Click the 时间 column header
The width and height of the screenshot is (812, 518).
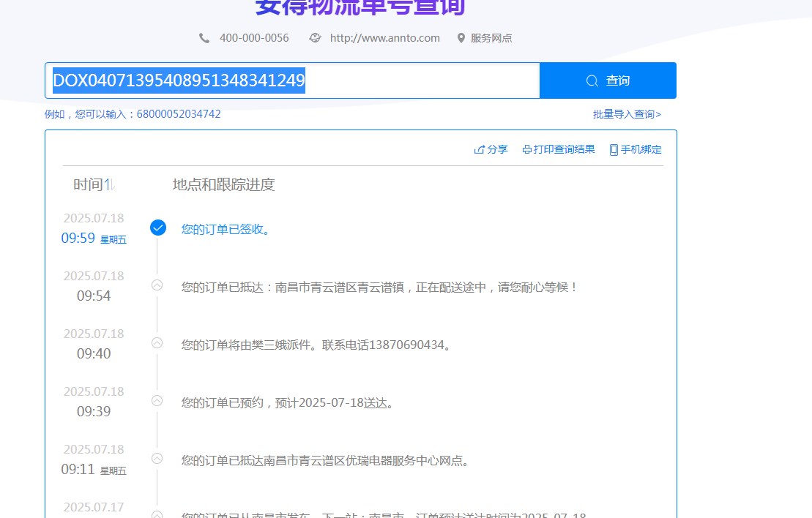click(x=88, y=185)
